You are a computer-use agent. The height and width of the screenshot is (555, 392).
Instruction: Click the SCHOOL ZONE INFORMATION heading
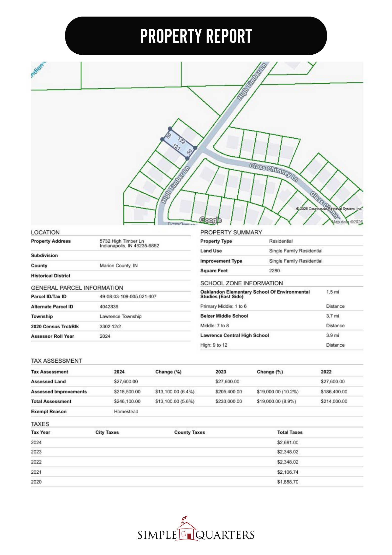[x=241, y=283]
